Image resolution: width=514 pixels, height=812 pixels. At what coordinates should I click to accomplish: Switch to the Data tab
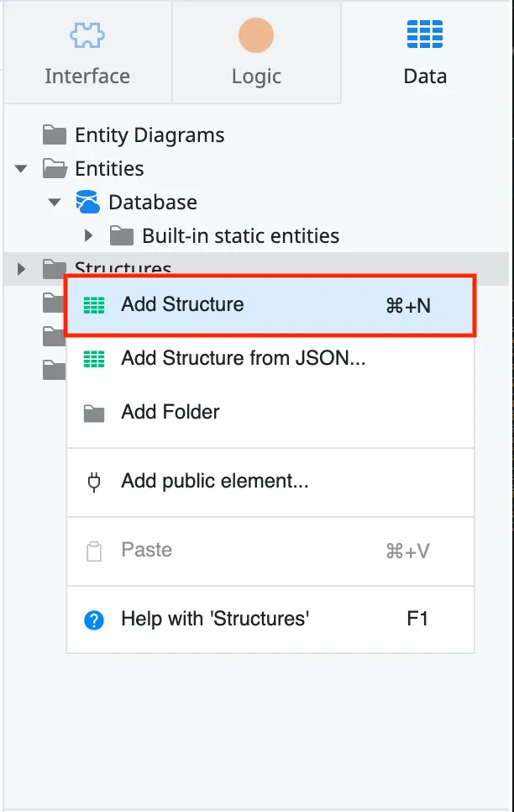pyautogui.click(x=424, y=52)
